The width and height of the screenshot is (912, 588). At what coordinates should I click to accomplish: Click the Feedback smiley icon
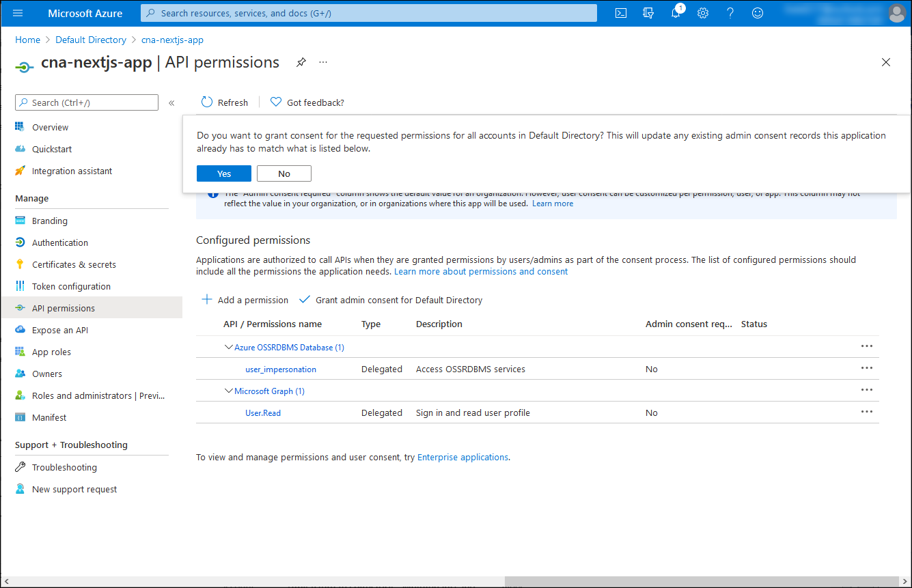click(x=758, y=13)
